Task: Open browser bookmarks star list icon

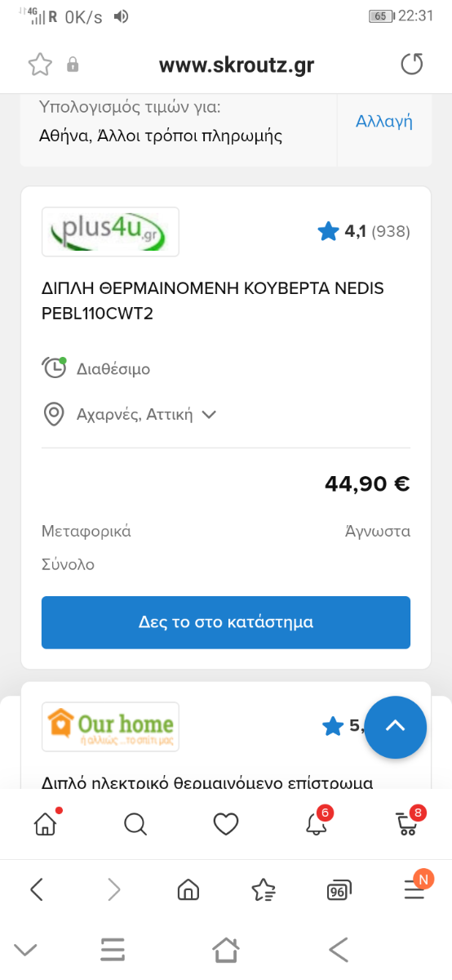Action: click(x=264, y=889)
